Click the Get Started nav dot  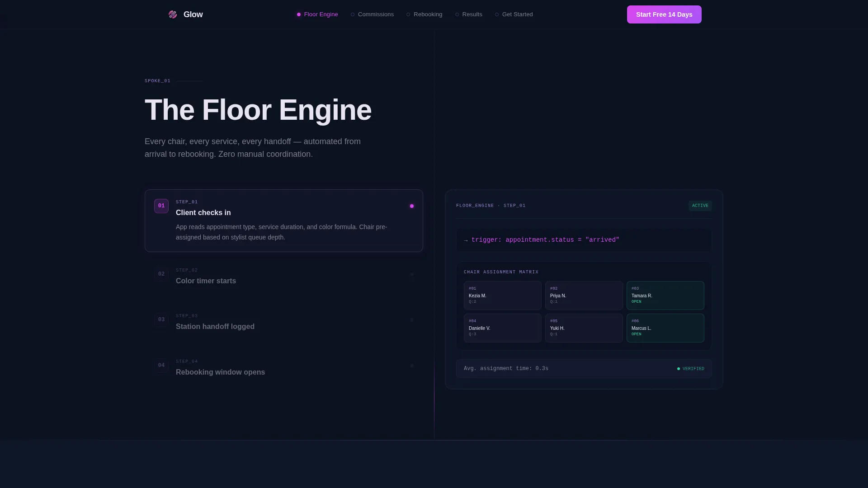497,14
